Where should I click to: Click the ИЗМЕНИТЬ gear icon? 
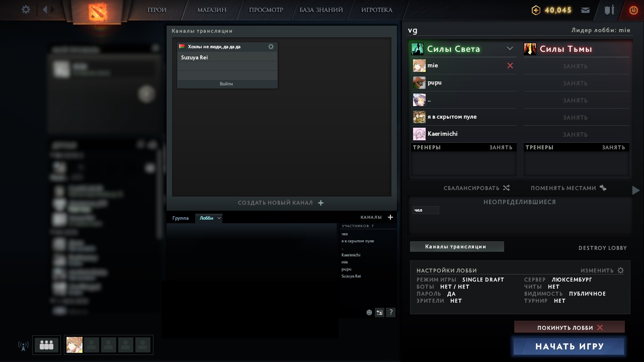[x=620, y=270]
